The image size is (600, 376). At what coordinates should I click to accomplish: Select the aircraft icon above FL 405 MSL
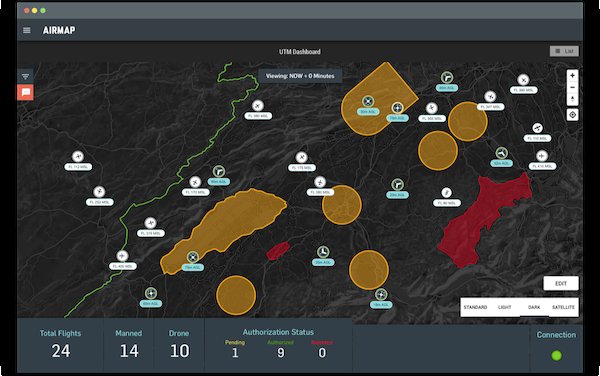coord(122,256)
